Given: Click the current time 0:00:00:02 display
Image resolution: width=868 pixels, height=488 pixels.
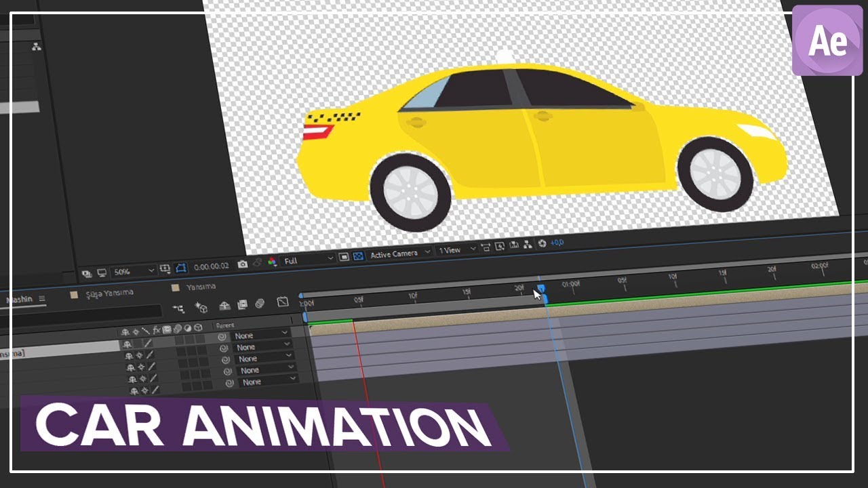Looking at the screenshot, I should [x=211, y=266].
